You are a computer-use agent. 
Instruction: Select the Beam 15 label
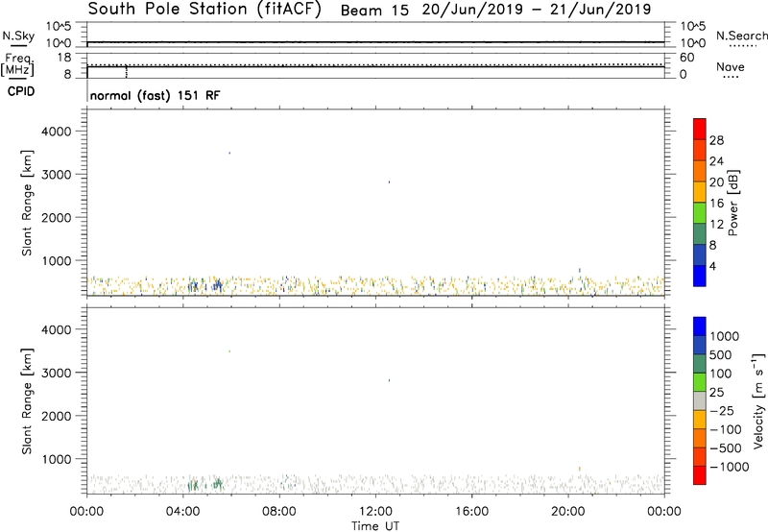coord(374,11)
